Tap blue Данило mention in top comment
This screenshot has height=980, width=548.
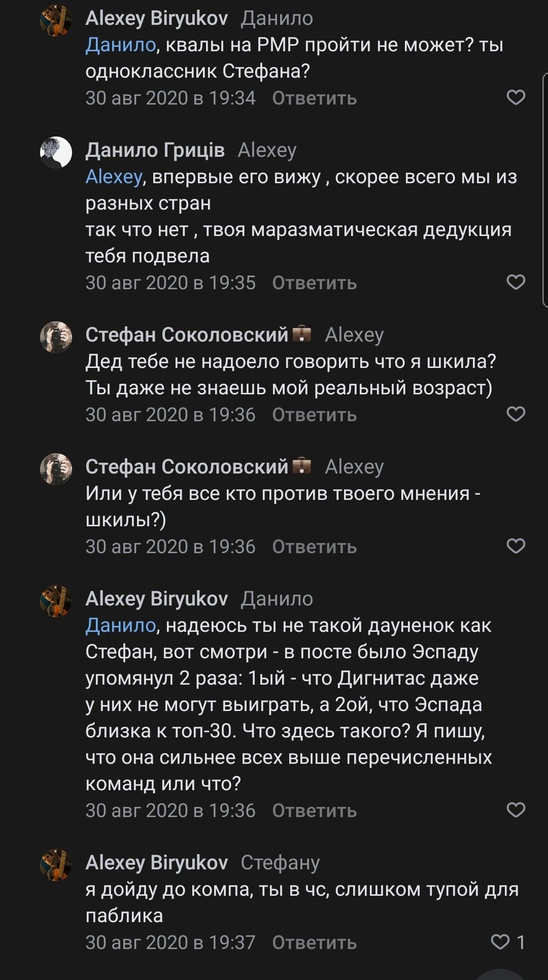(120, 45)
